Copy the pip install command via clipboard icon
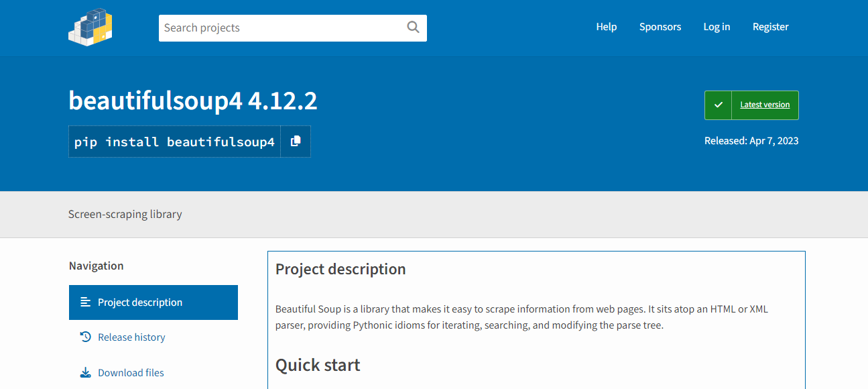 coord(296,141)
